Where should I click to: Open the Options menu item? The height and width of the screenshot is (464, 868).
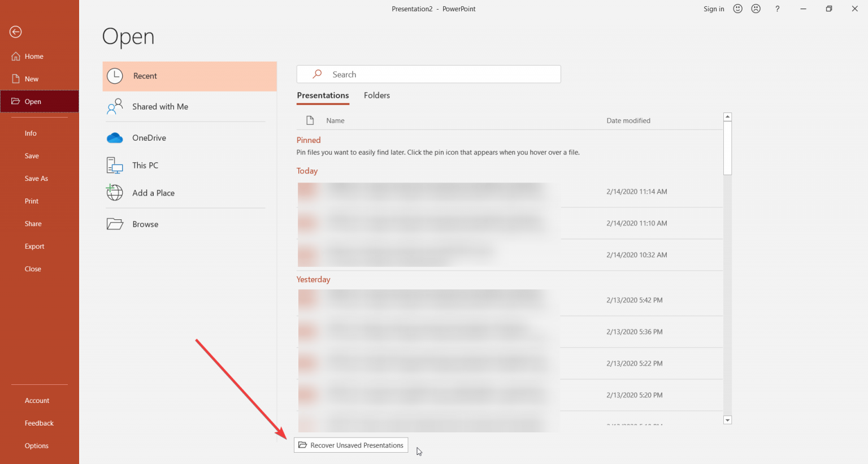point(37,445)
